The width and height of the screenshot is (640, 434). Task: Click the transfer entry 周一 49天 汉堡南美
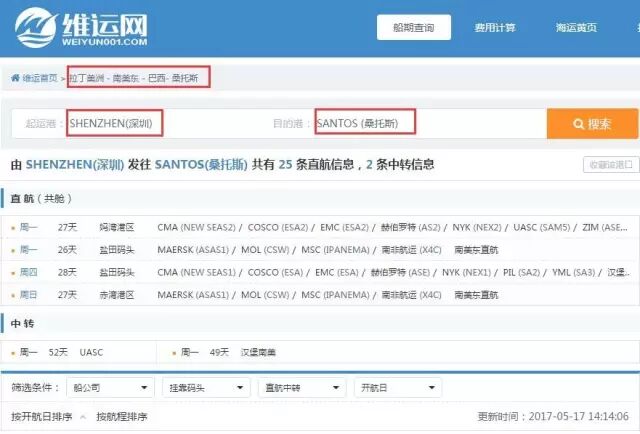224,352
